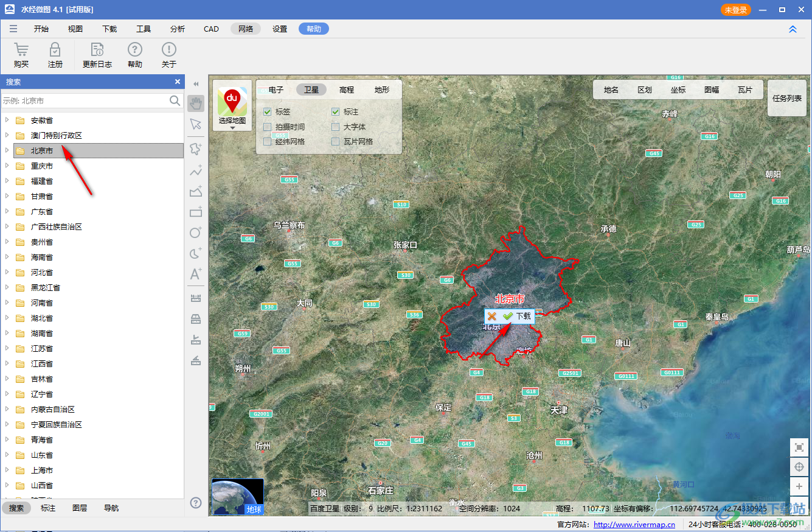Image resolution: width=812 pixels, height=532 pixels.
Task: Open the 任务列表 button
Action: click(x=787, y=98)
